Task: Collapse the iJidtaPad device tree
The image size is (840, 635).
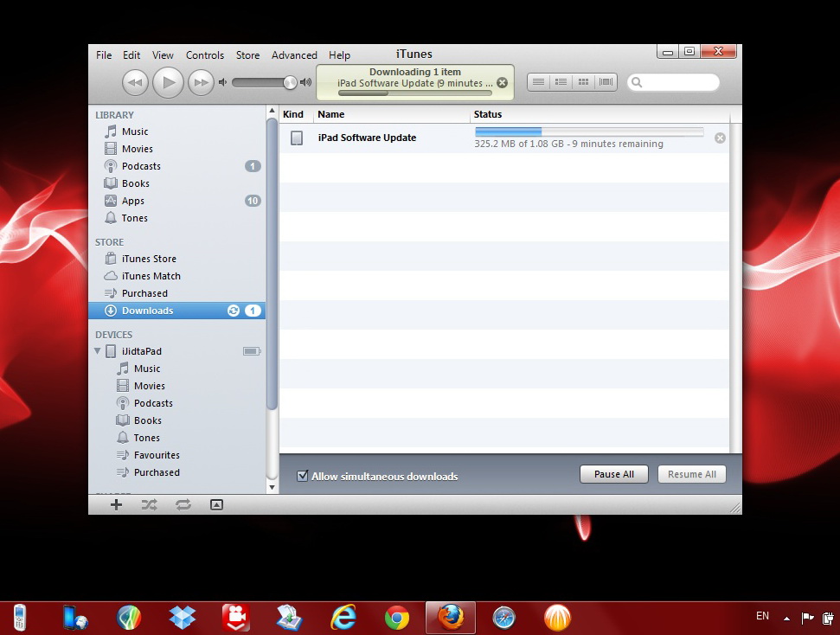Action: click(97, 351)
